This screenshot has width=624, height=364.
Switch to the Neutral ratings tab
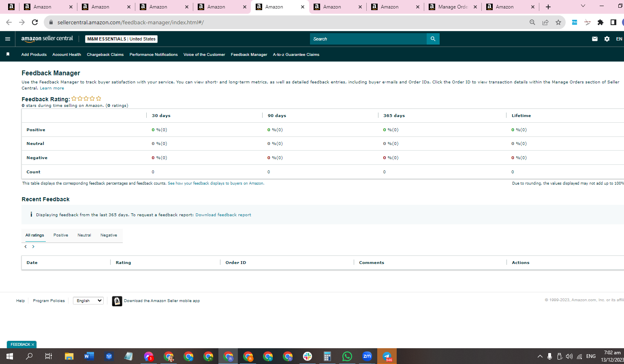click(84, 235)
